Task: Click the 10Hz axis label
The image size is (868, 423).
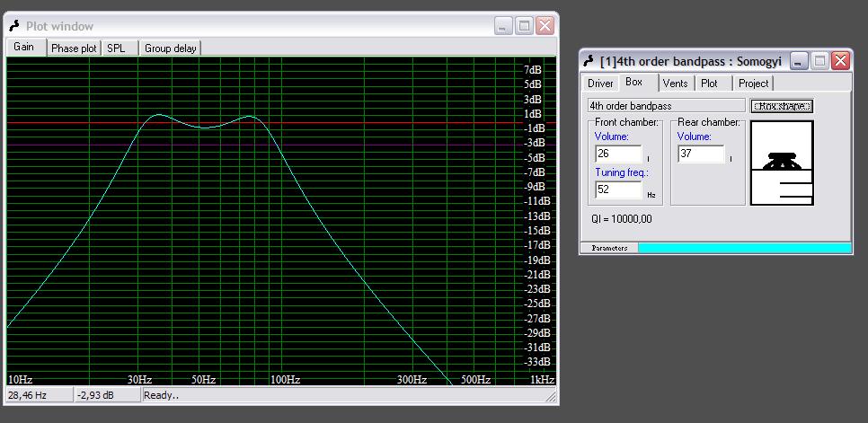Action: (20, 380)
